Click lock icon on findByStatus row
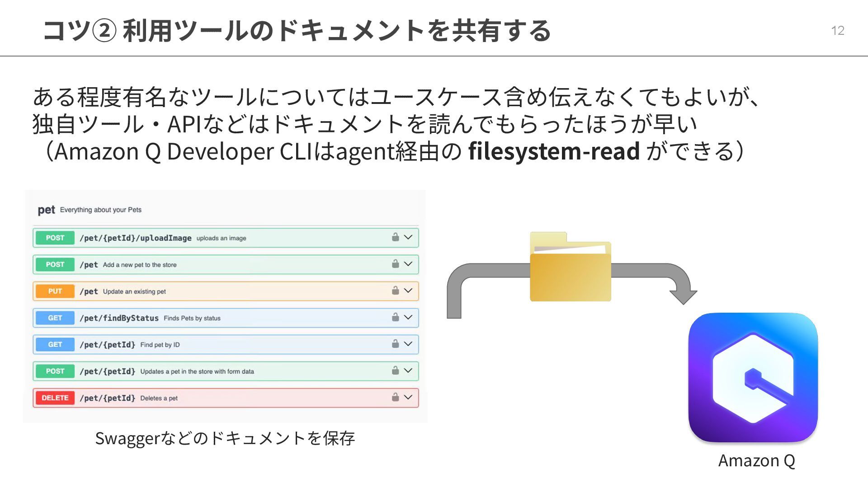Viewport: 868px width, 488px height. point(395,317)
